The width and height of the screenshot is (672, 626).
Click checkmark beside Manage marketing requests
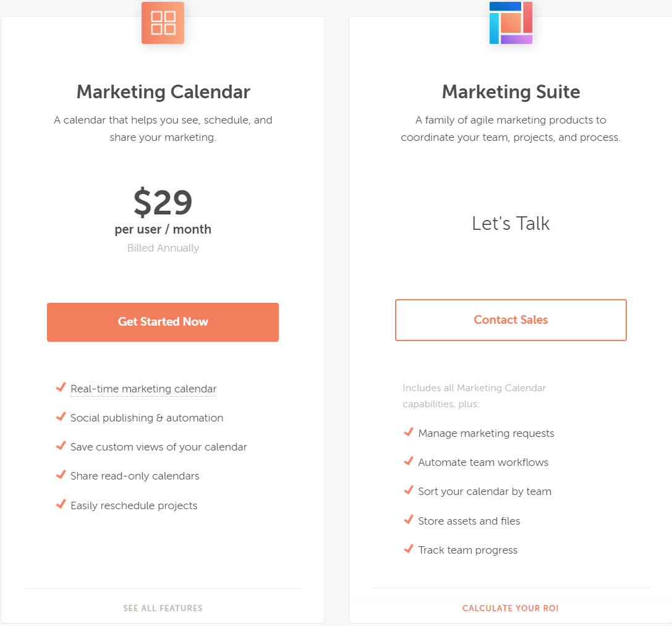click(409, 432)
